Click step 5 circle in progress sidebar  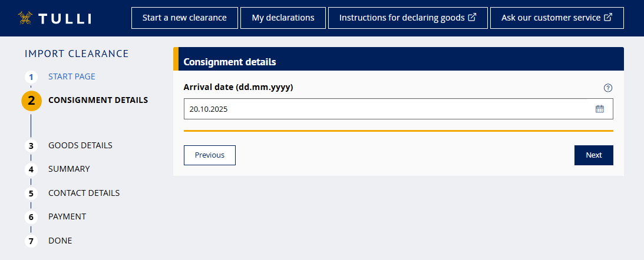click(31, 194)
